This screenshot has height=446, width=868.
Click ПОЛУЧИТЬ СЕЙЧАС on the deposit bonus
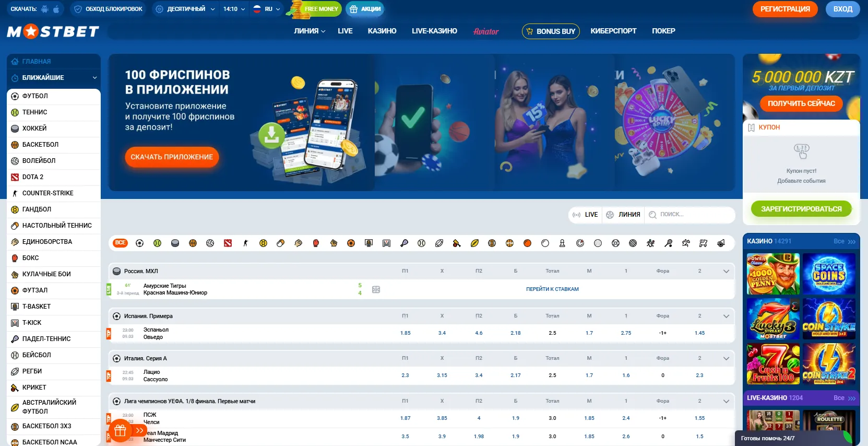pos(801,103)
